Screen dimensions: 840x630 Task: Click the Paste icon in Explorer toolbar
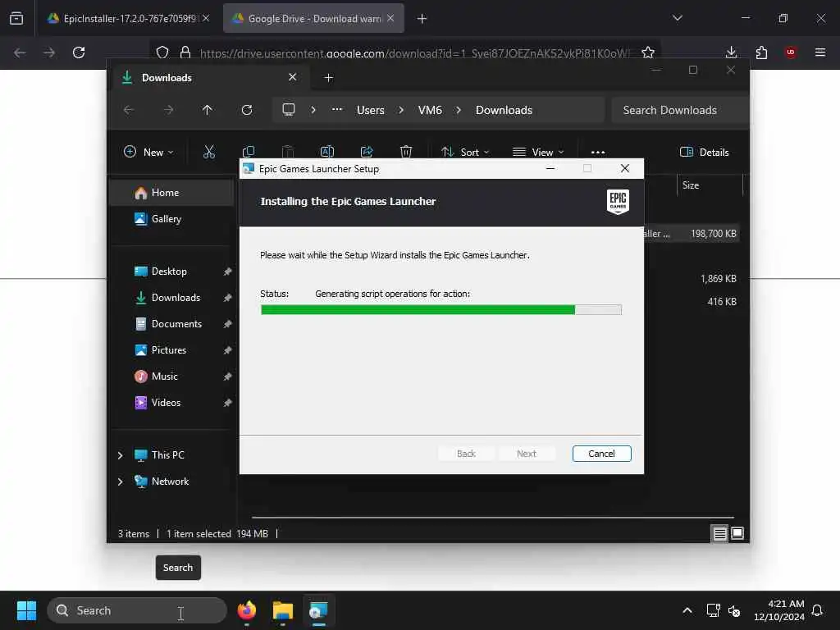(288, 152)
